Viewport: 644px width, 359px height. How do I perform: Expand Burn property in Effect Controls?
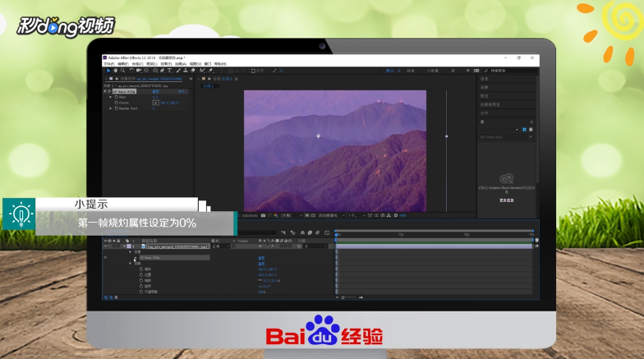click(110, 97)
